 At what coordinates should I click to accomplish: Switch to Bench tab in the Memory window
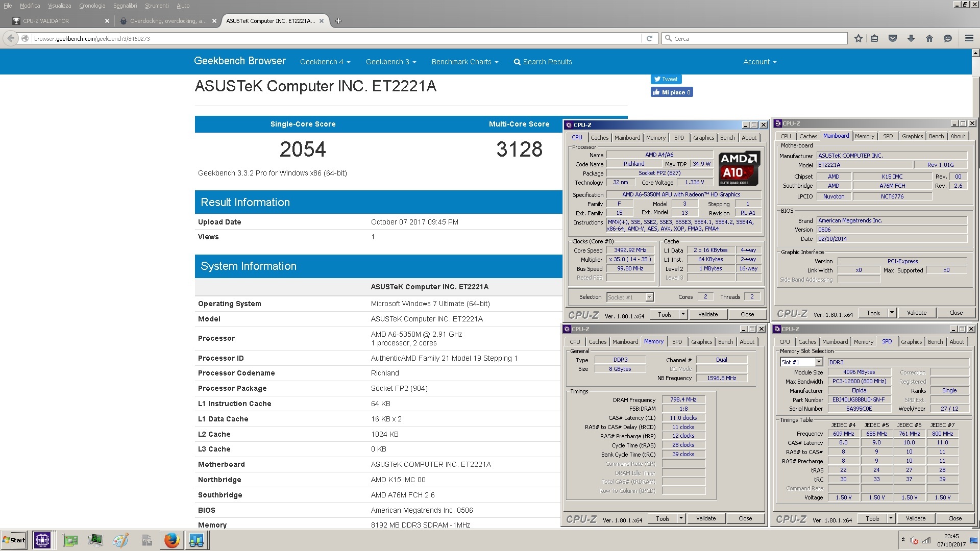[x=725, y=342]
